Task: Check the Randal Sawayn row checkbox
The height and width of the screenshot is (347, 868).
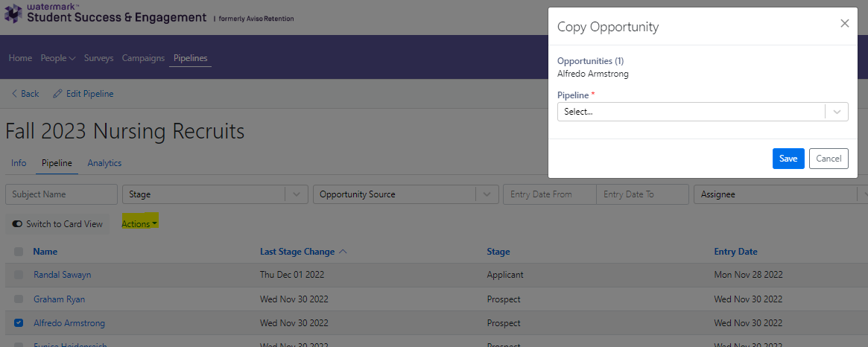Action: point(19,275)
